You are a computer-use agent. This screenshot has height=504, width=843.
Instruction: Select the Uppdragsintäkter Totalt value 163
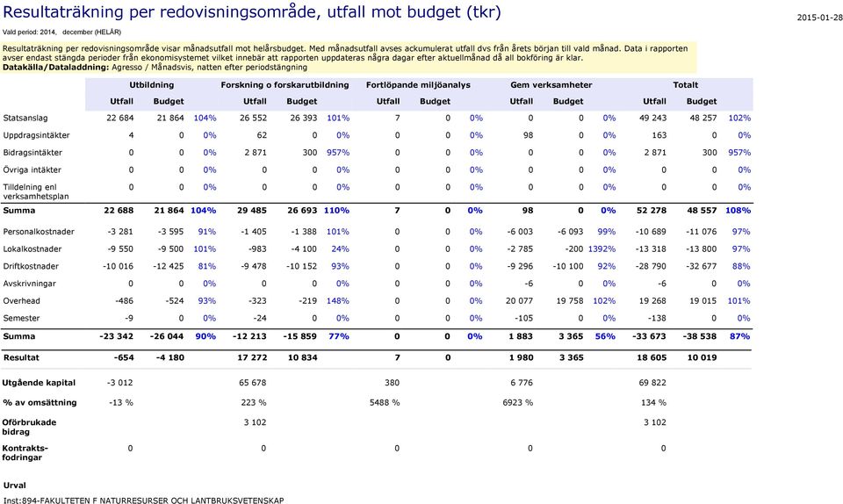pyautogui.click(x=659, y=135)
